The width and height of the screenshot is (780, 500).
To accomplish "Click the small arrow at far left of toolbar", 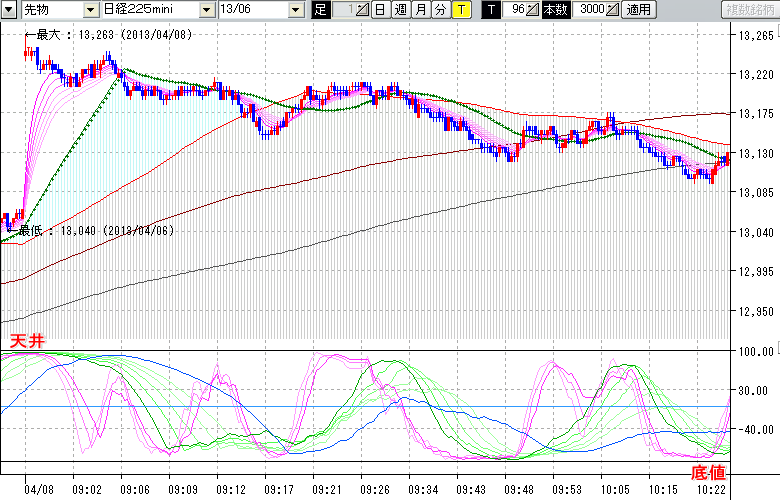I will click(7, 10).
